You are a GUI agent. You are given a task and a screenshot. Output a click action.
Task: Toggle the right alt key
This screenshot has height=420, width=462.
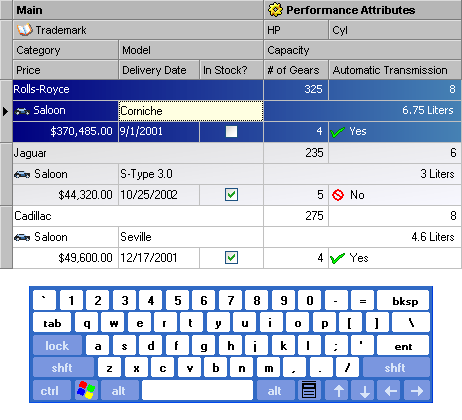point(275,390)
